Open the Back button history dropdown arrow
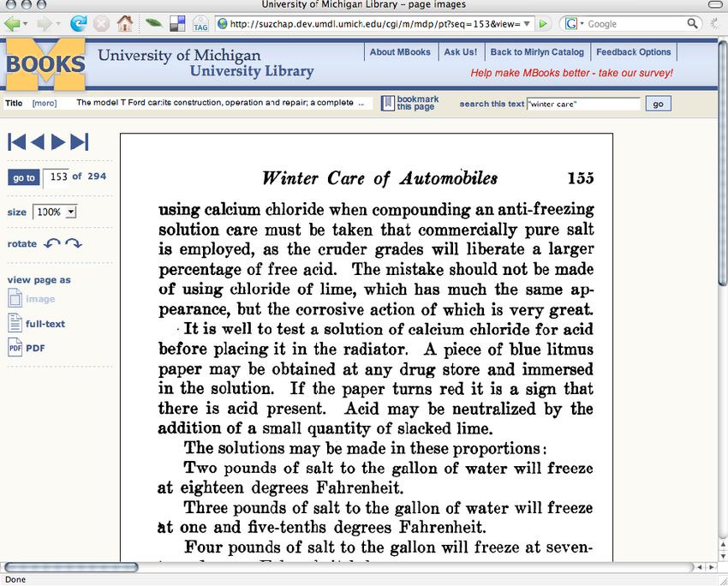The image size is (728, 586). tap(25, 23)
